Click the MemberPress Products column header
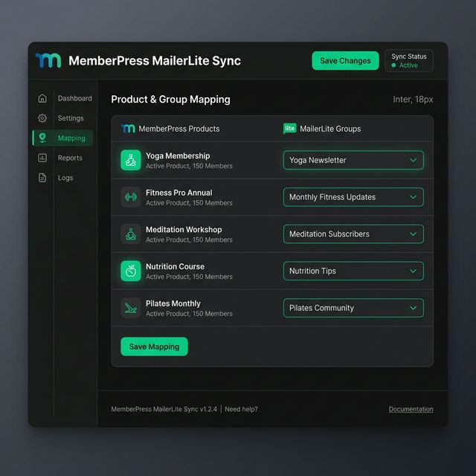Image resolution: width=476 pixels, height=476 pixels. [179, 129]
